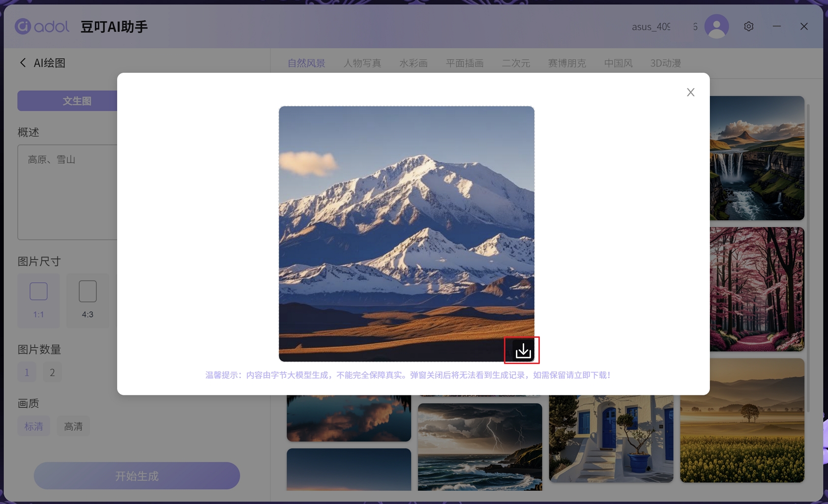Switch to the 自然风景 tab
The image size is (828, 504).
(306, 63)
